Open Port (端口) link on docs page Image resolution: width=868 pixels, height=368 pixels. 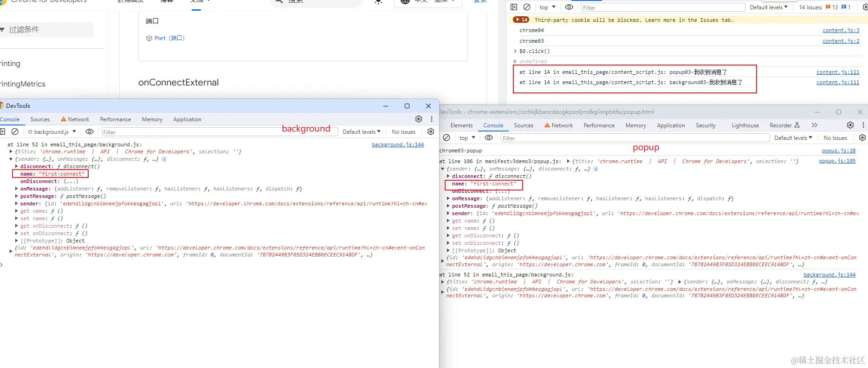(x=169, y=38)
